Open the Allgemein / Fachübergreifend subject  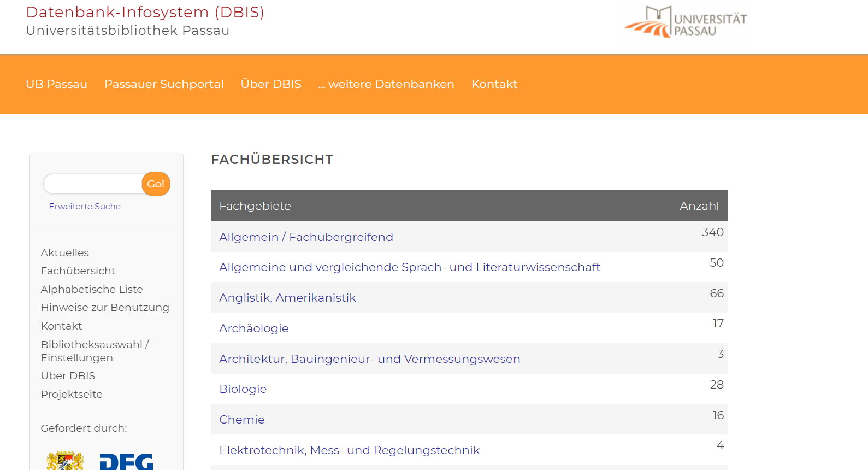coord(306,237)
